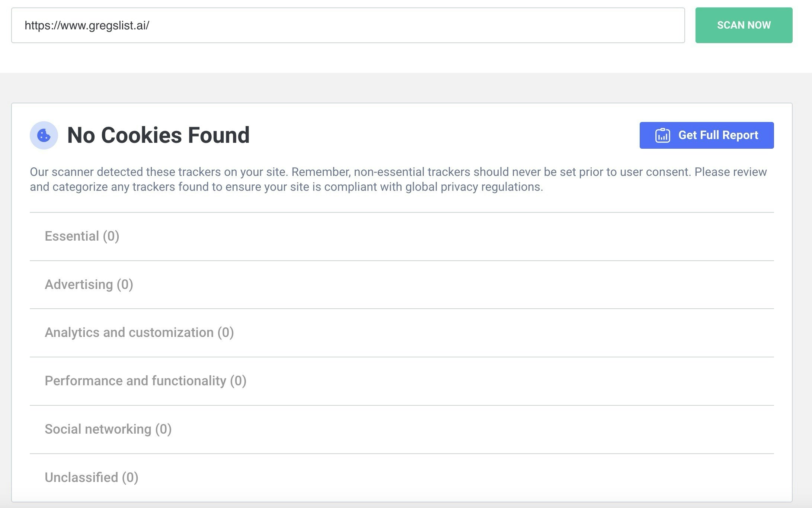This screenshot has width=812, height=508.
Task: Click the blue cookie icon
Action: pos(44,135)
